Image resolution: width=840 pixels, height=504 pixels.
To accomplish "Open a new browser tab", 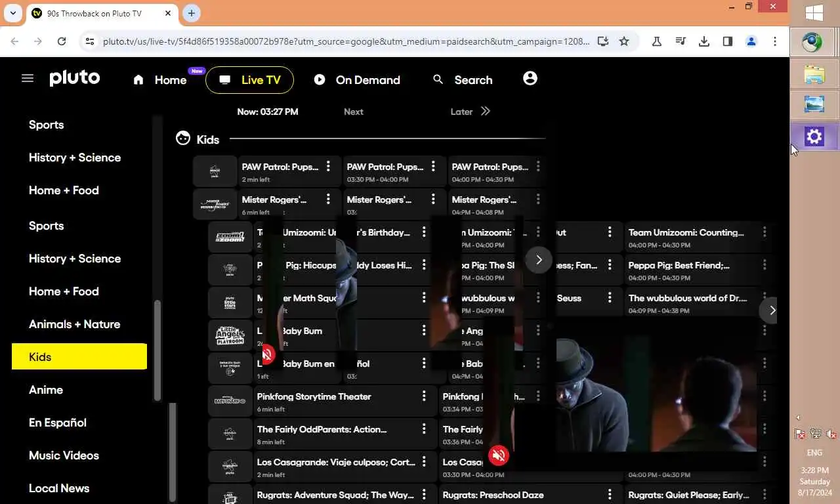I will 191,13.
